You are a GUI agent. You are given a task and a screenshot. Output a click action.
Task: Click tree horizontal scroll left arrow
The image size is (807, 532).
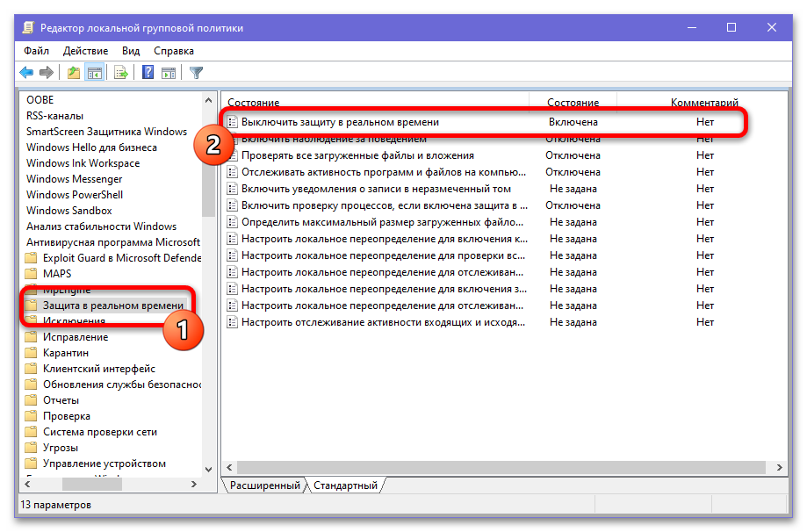pyautogui.click(x=27, y=484)
